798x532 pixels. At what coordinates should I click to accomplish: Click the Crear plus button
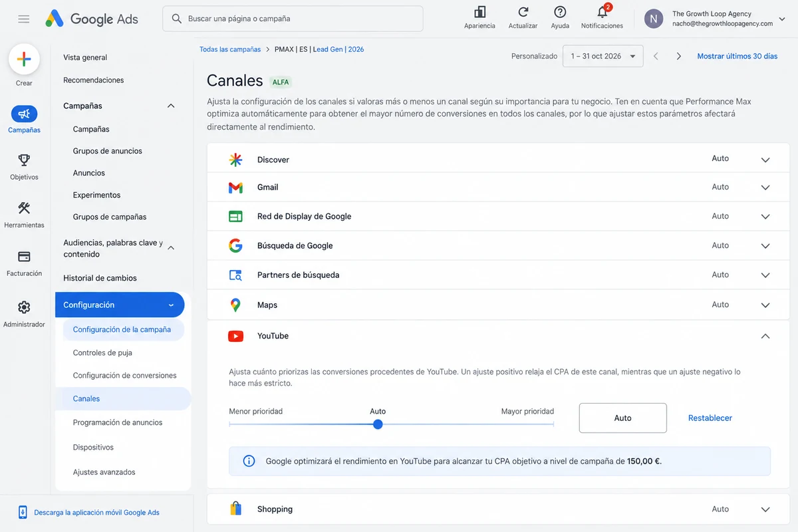(24, 59)
